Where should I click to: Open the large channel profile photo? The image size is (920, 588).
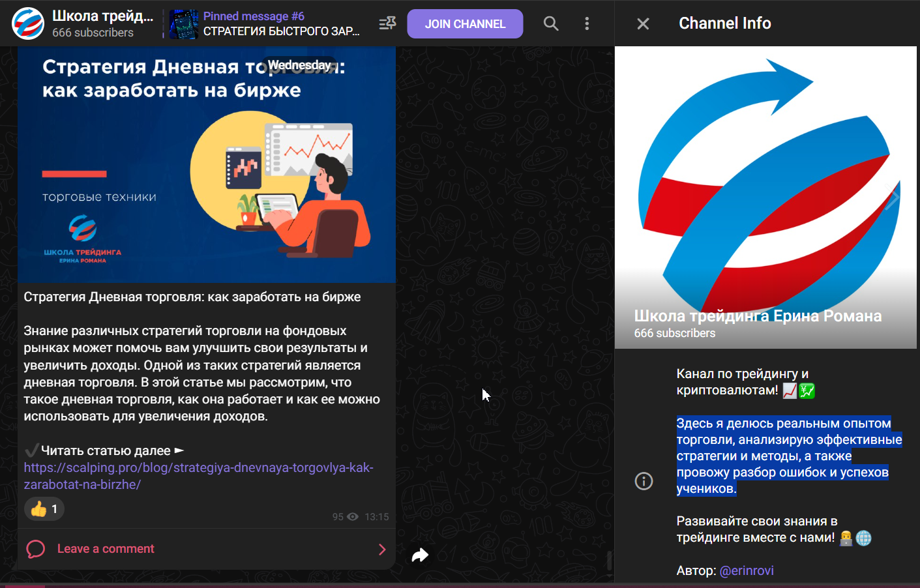(x=765, y=197)
